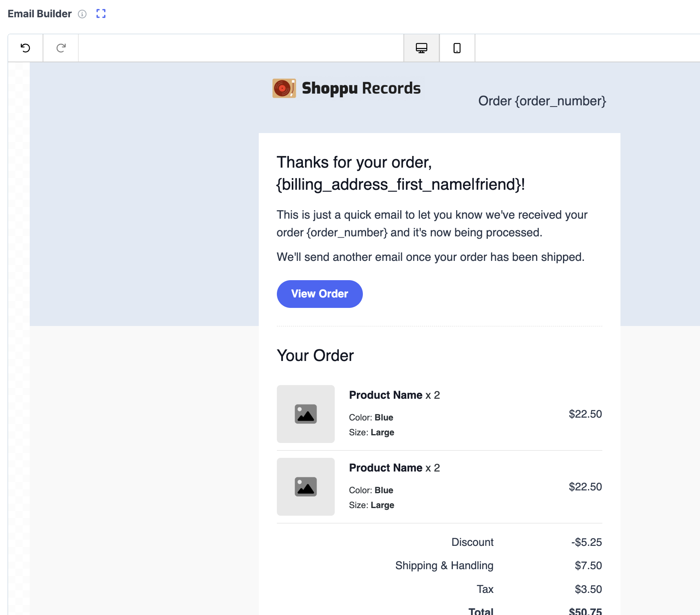Click the 'Email Builder' title
This screenshot has width=700, height=615.
tap(40, 14)
